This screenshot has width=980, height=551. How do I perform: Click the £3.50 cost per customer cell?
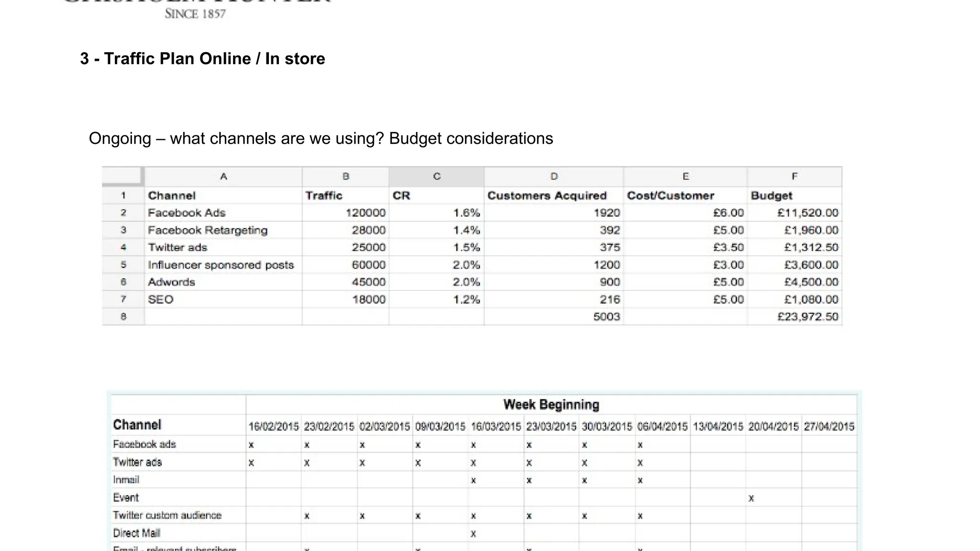tap(685, 247)
